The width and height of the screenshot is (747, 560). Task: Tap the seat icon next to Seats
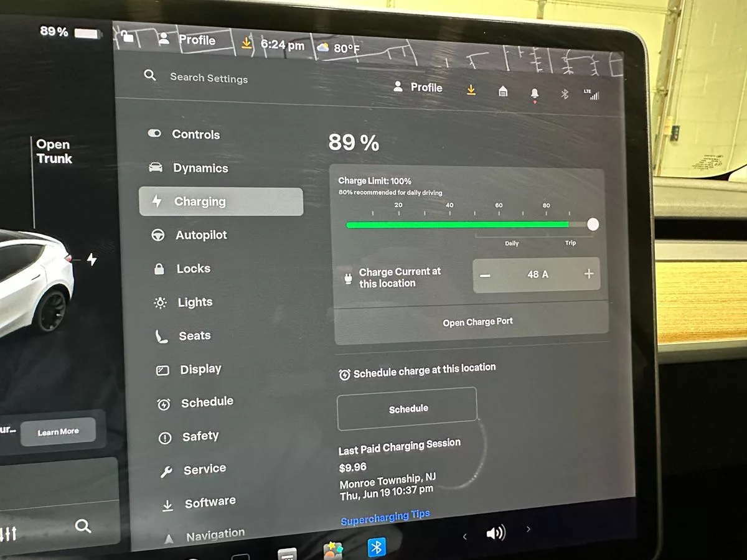[x=161, y=337]
